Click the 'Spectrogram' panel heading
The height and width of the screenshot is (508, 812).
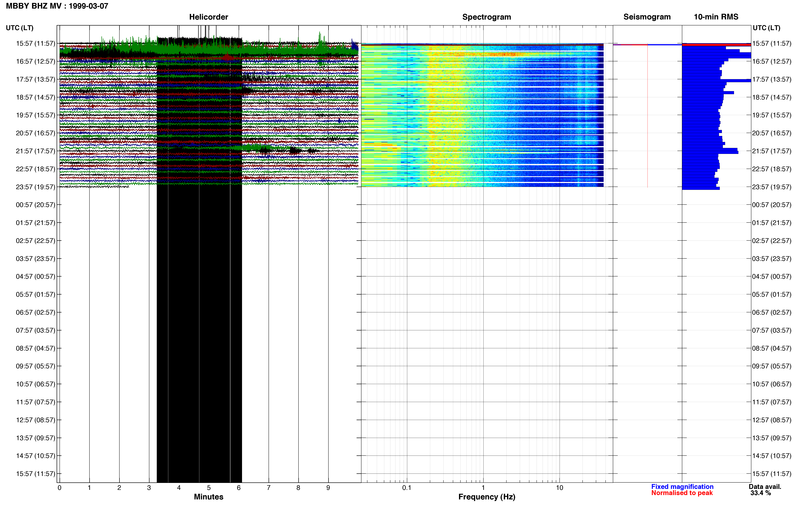tap(487, 17)
